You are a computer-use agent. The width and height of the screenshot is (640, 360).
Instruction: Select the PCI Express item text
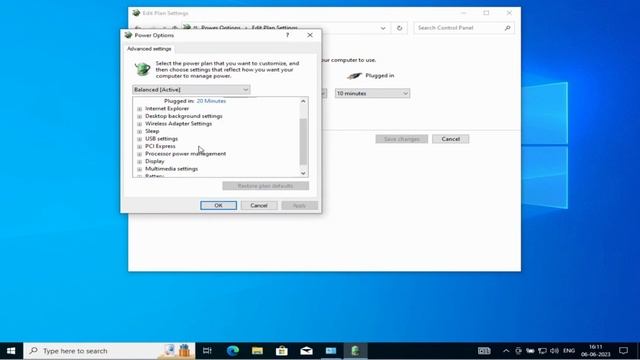click(160, 146)
